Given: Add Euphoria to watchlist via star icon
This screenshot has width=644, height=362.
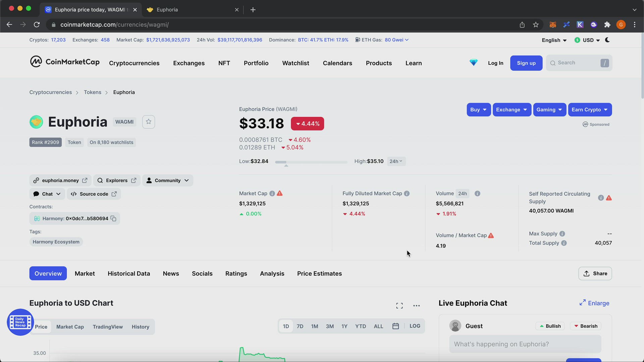Looking at the screenshot, I should tap(149, 122).
